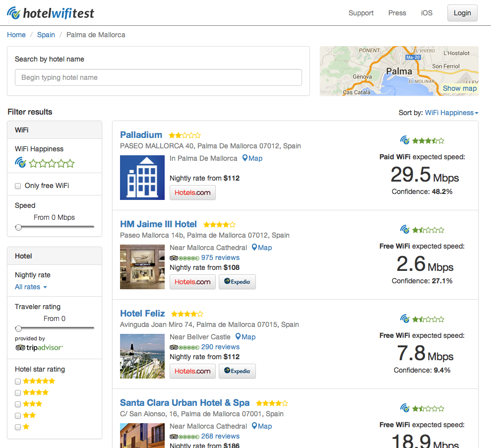The height and width of the screenshot is (448, 491).
Task: Click the Santa Clara map pin icon
Action: tap(254, 426)
